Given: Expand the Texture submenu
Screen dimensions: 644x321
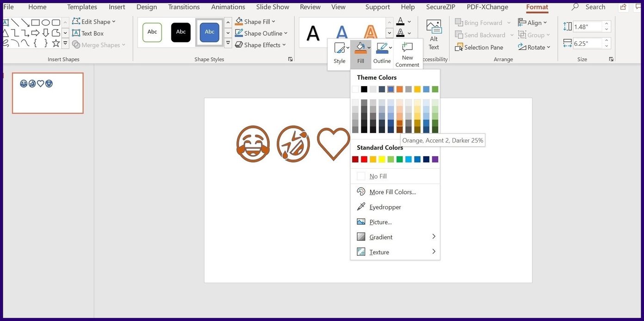Looking at the screenshot, I should tap(395, 252).
